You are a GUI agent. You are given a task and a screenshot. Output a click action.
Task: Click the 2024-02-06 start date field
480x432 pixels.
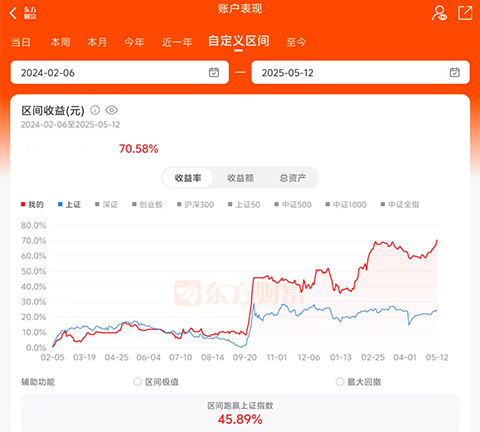(x=120, y=72)
